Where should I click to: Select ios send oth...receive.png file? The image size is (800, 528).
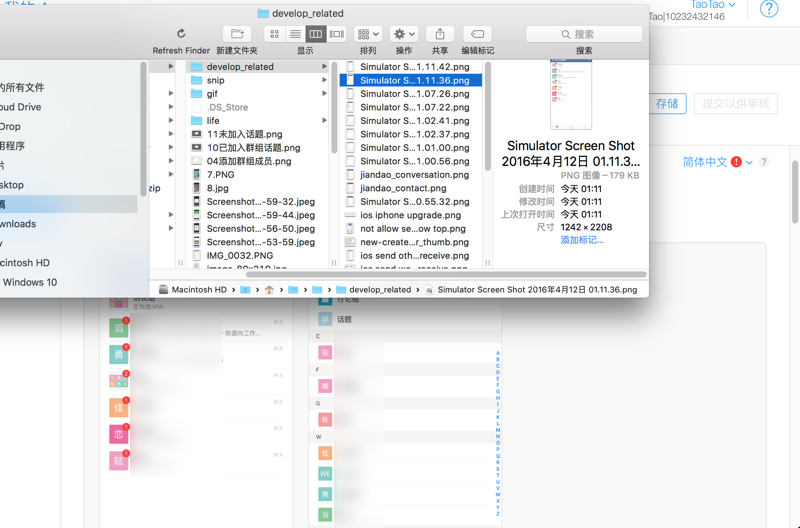411,256
